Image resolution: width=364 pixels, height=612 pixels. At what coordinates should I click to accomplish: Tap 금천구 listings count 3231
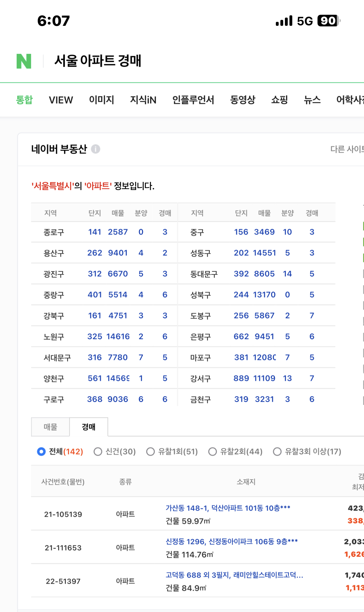click(x=264, y=399)
